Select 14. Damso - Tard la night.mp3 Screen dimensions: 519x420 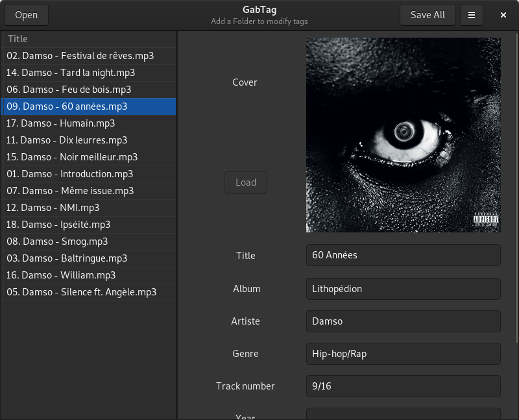(88, 73)
